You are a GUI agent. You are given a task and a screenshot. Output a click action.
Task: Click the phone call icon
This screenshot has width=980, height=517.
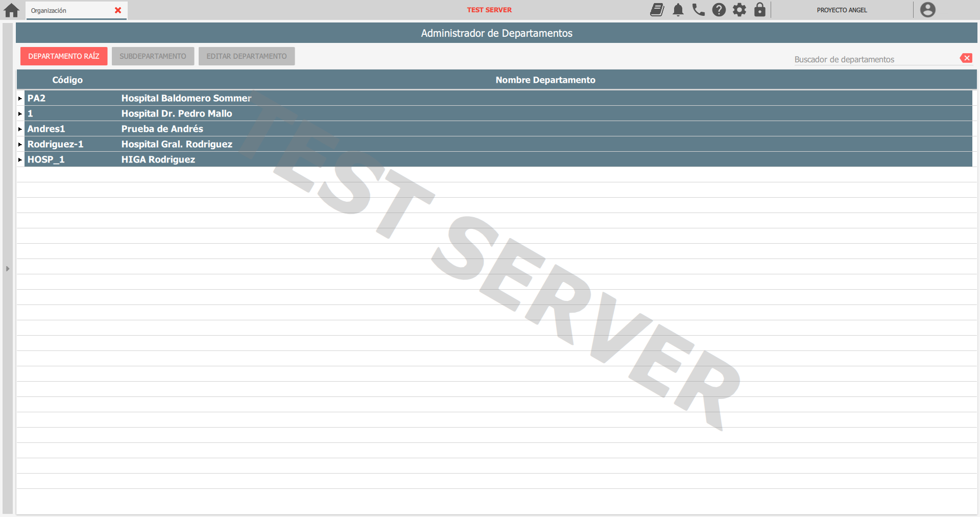click(698, 10)
